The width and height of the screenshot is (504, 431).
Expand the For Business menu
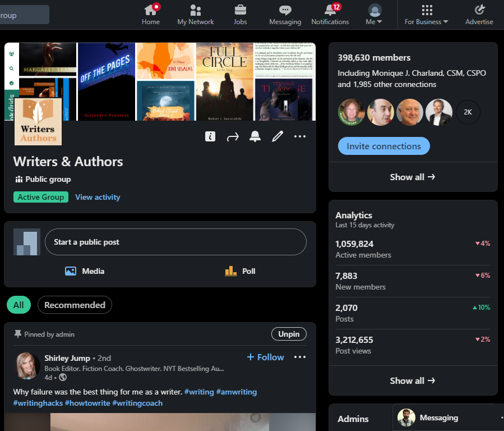(426, 15)
